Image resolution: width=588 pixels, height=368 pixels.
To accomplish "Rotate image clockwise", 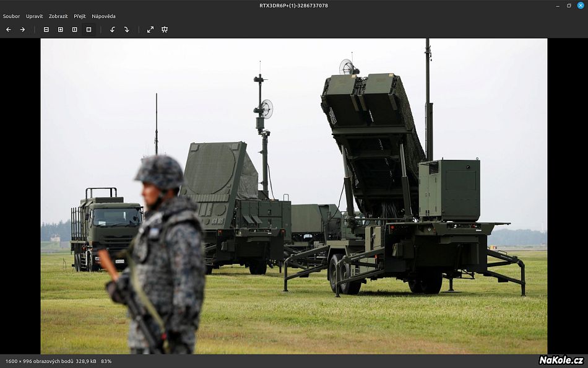I will click(x=126, y=29).
